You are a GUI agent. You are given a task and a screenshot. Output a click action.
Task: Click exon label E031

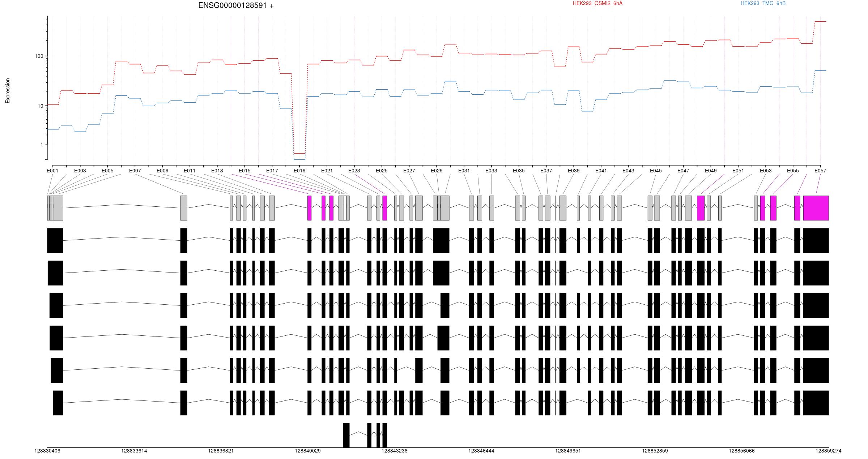(x=464, y=171)
